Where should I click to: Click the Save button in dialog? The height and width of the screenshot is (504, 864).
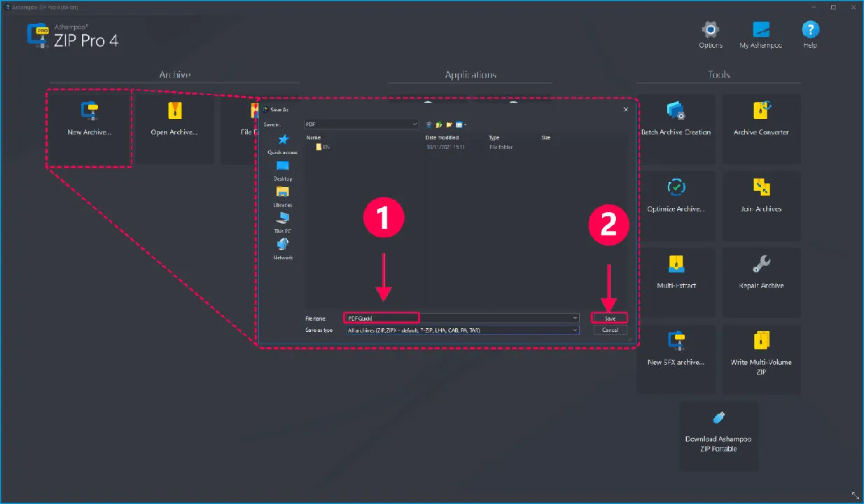610,318
